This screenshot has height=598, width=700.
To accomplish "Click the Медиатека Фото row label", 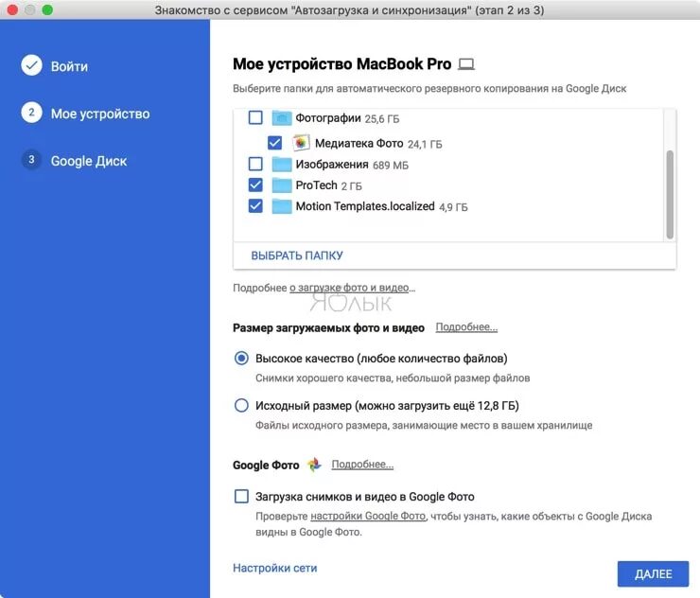I will [359, 144].
